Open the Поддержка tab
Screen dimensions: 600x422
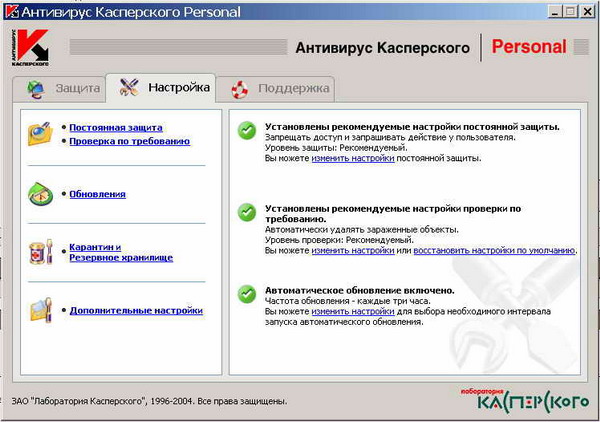click(x=276, y=89)
